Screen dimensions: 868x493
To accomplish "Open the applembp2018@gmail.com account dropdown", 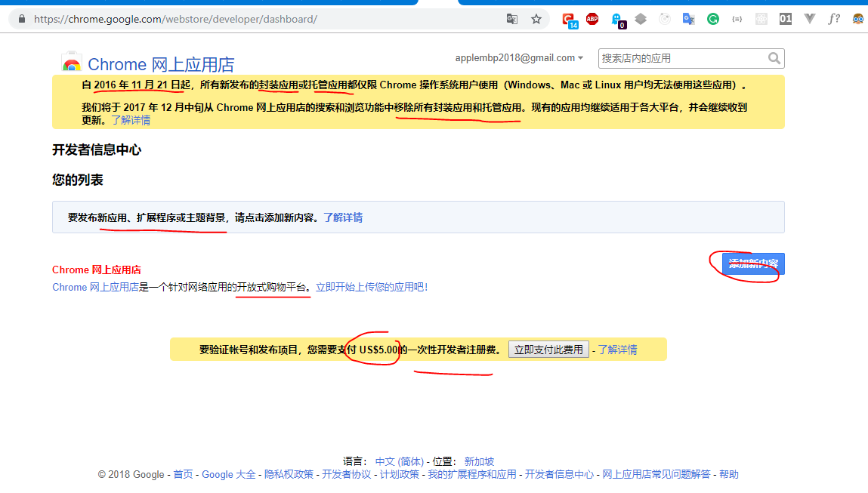I will (x=519, y=57).
